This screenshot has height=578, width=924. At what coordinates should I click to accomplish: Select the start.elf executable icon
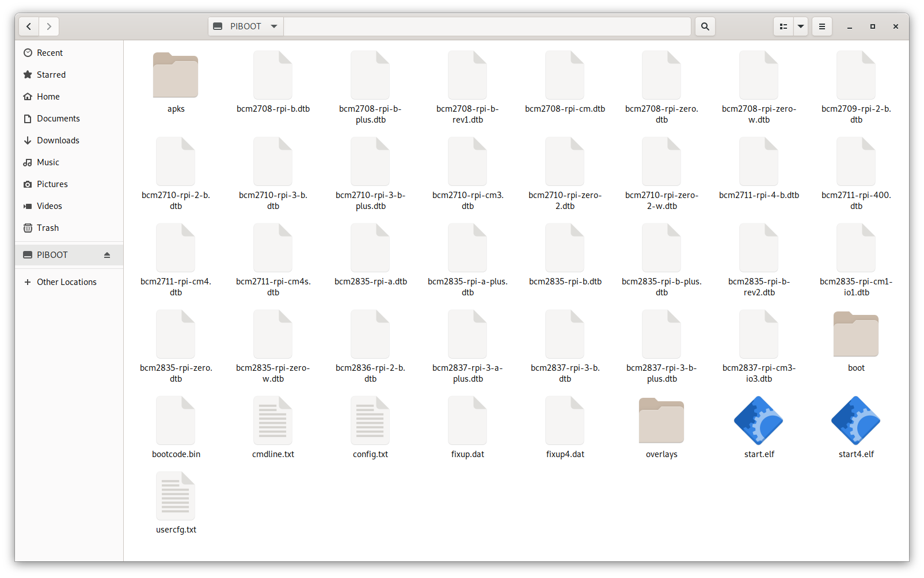coord(759,420)
